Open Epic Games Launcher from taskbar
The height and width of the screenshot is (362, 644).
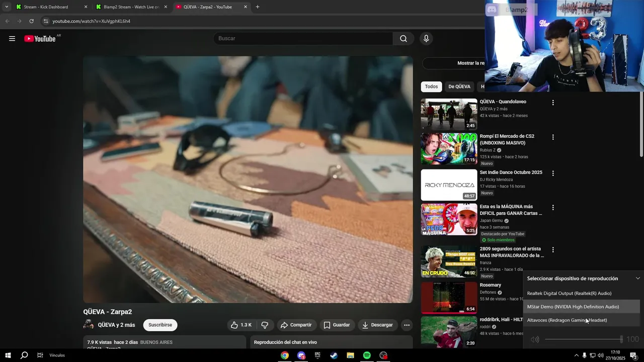tap(317, 355)
